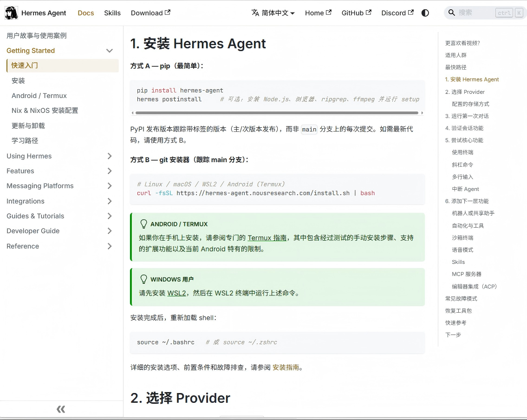
Task: Select 快速入门 in the sidebar
Action: pos(63,66)
